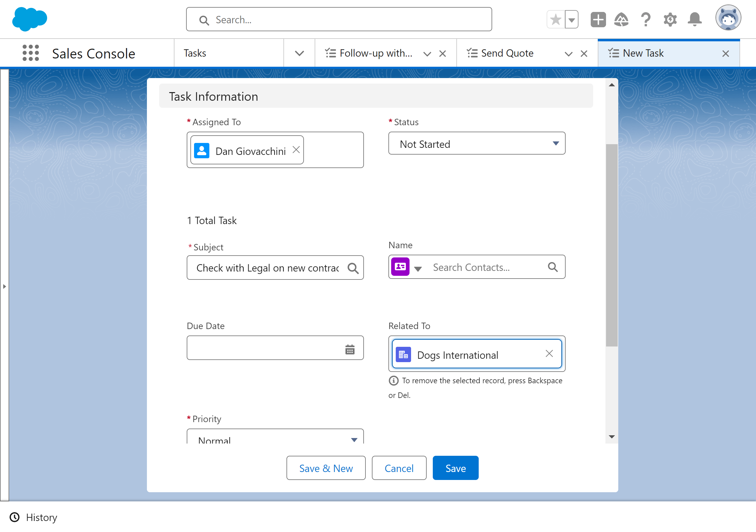This screenshot has width=756, height=532.
Task: Open the App Launcher dots grid
Action: [x=31, y=53]
